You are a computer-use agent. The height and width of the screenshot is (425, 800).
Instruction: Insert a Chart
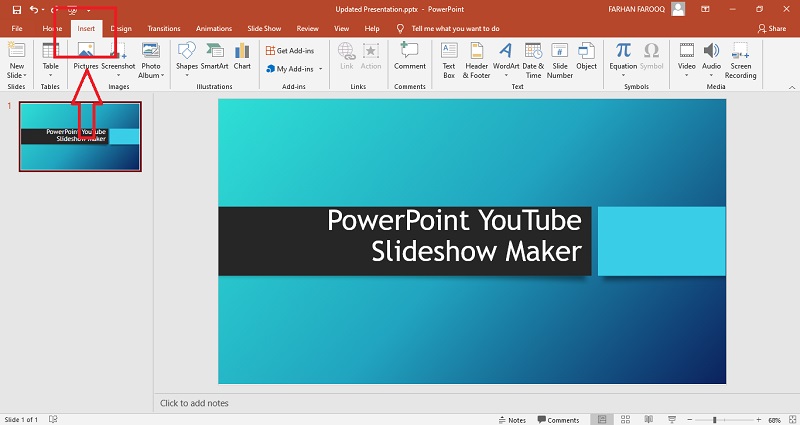pyautogui.click(x=242, y=56)
